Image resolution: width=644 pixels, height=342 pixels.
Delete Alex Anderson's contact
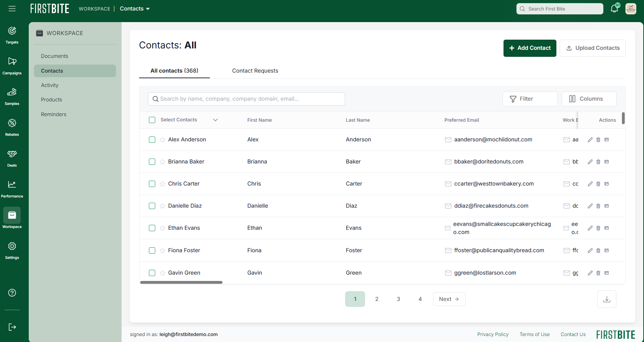(x=598, y=140)
